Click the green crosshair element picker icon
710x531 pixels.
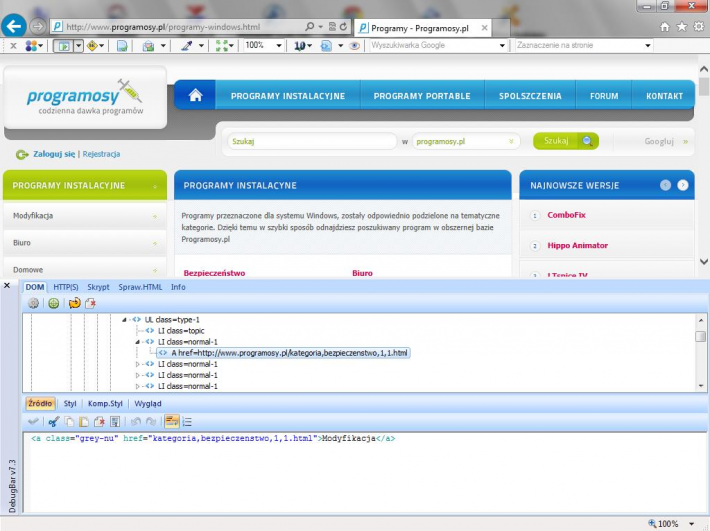tap(53, 303)
